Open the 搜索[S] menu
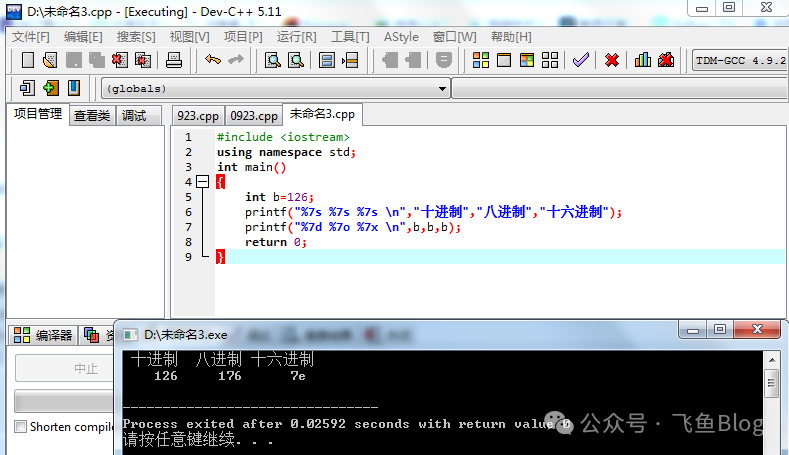The width and height of the screenshot is (789, 455). click(136, 37)
